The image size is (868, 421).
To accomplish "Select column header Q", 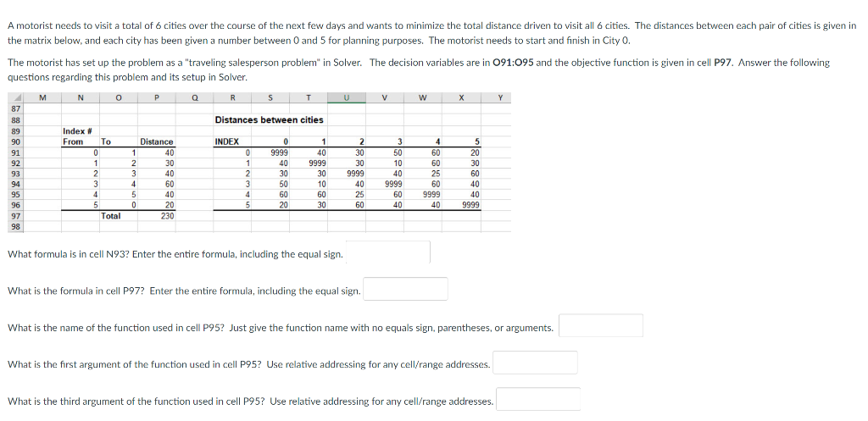I will tap(194, 98).
